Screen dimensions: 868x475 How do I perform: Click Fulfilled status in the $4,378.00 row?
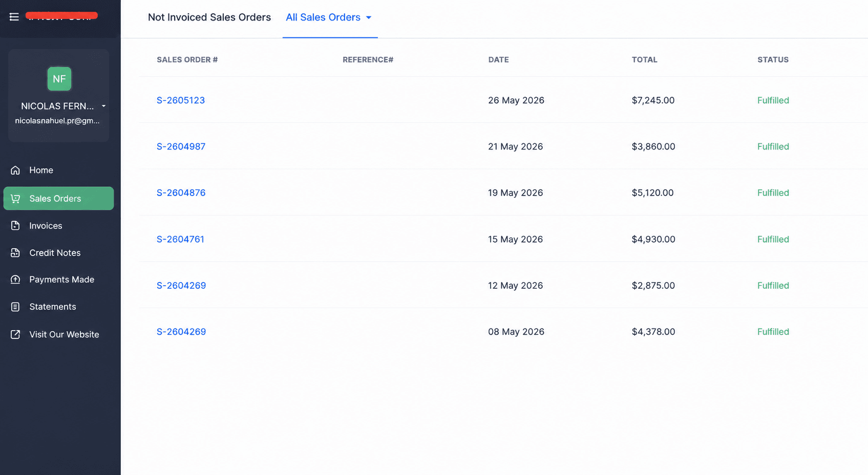point(773,332)
